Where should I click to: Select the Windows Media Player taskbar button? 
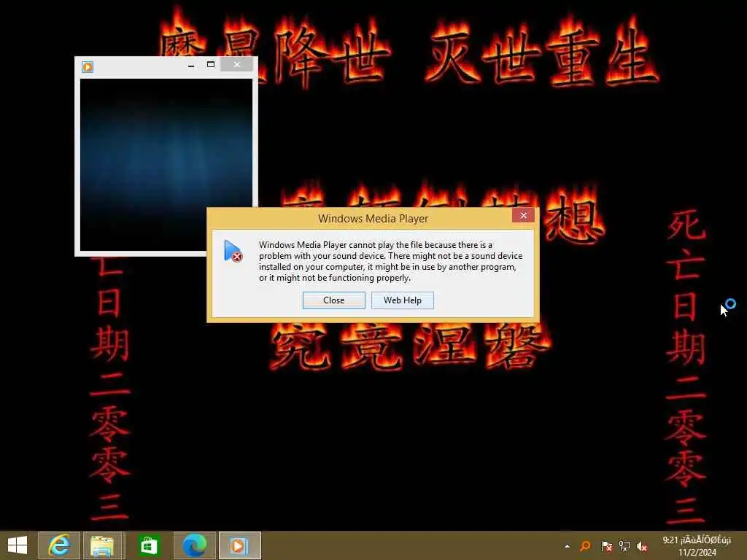click(x=239, y=545)
